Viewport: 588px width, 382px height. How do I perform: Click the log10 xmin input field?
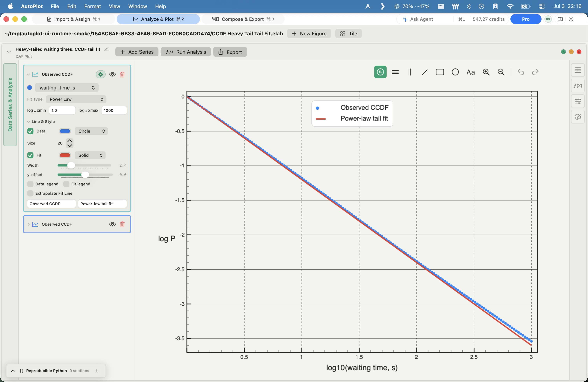(x=62, y=110)
